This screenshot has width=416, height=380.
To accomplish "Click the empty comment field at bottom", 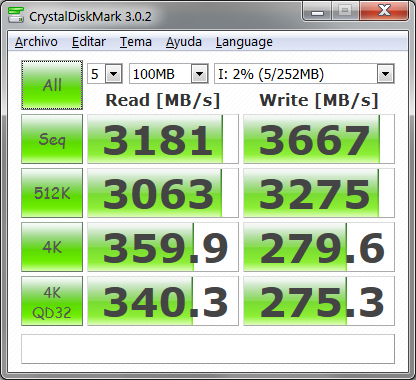I will (208, 349).
